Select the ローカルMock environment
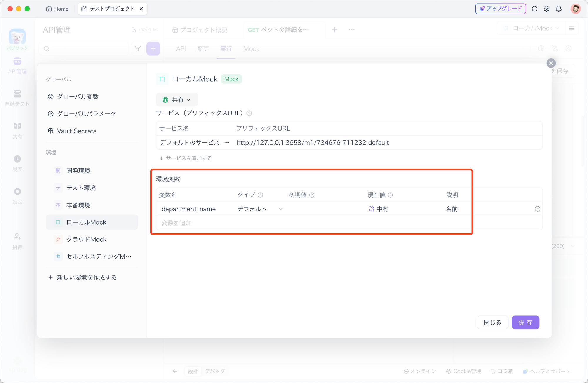This screenshot has width=588, height=383. tap(92, 222)
